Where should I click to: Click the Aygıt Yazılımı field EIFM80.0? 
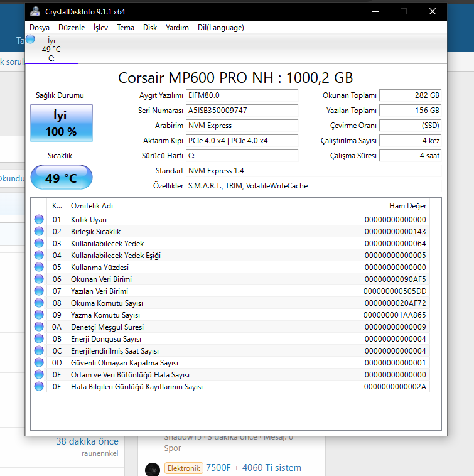click(x=242, y=95)
